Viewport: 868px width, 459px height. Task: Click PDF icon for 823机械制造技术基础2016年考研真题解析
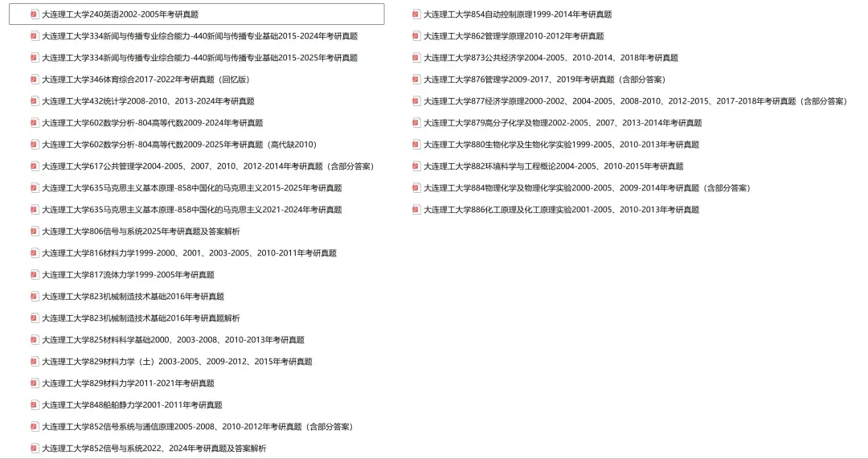click(x=35, y=318)
